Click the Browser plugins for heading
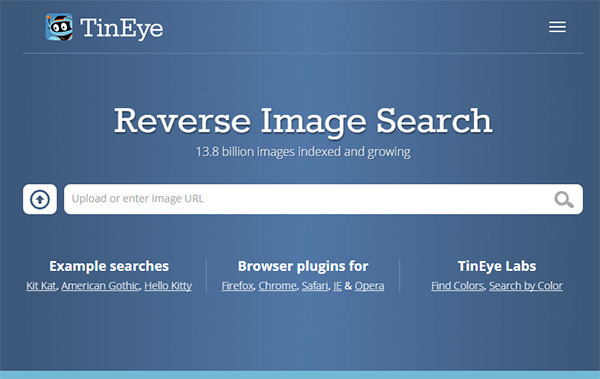This screenshot has width=600, height=379. click(303, 266)
